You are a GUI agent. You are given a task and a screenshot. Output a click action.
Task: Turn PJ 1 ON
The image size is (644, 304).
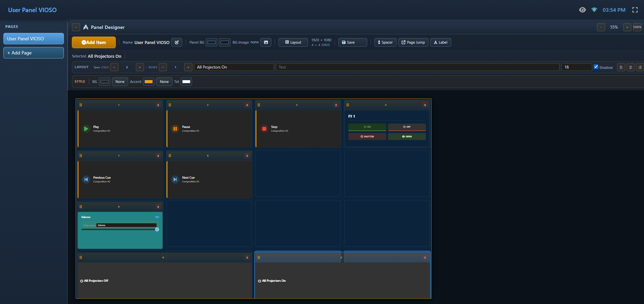click(367, 127)
